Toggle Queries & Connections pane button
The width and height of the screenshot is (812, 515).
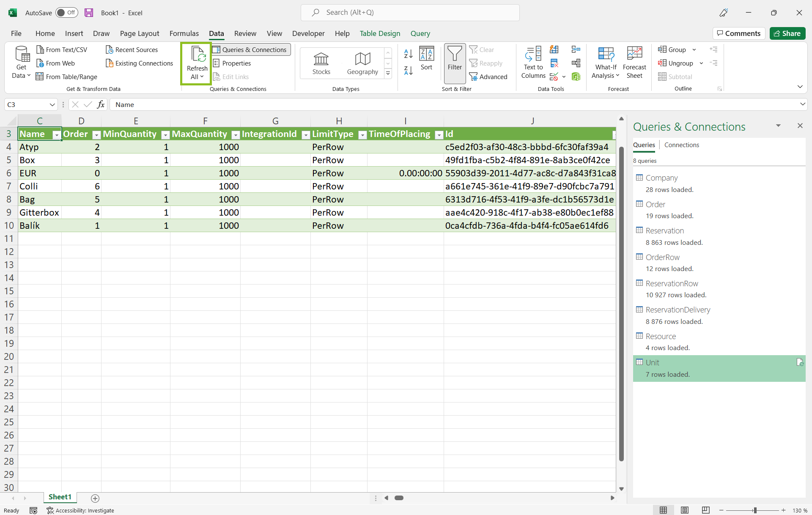250,49
